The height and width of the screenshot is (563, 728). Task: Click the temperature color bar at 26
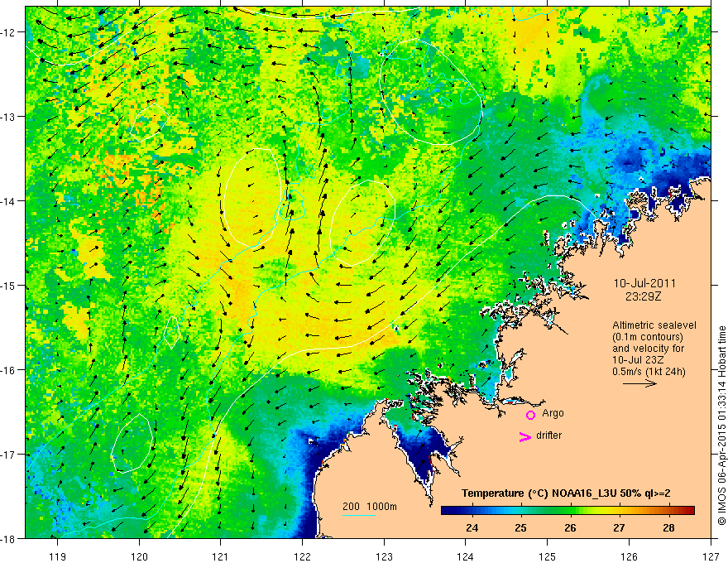[x=570, y=510]
